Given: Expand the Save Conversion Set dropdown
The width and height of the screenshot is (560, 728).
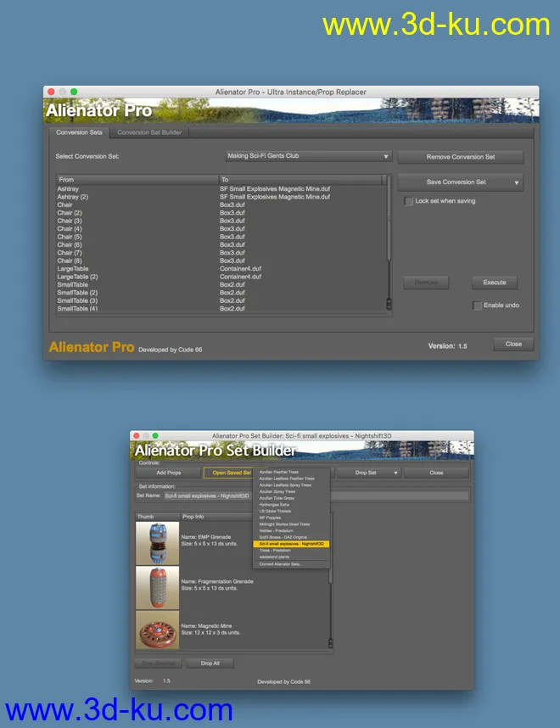Looking at the screenshot, I should 460,182.
